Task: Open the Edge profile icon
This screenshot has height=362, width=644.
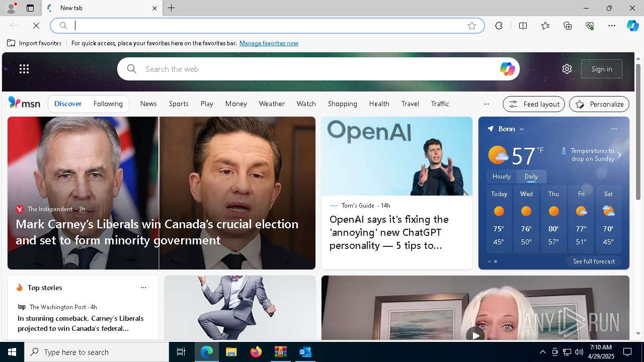Action: point(11,8)
